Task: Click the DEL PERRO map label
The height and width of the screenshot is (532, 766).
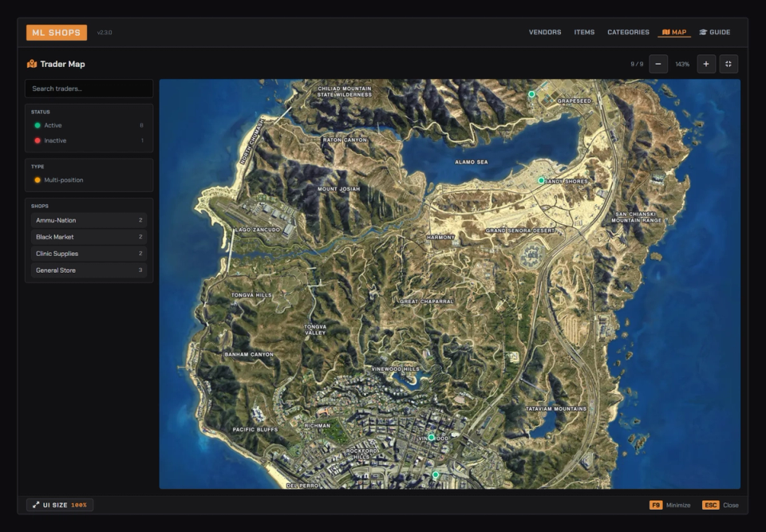Action: [x=302, y=486]
